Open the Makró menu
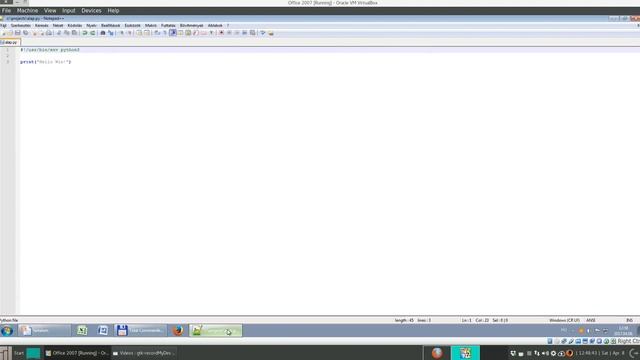640x360 pixels. (151, 25)
